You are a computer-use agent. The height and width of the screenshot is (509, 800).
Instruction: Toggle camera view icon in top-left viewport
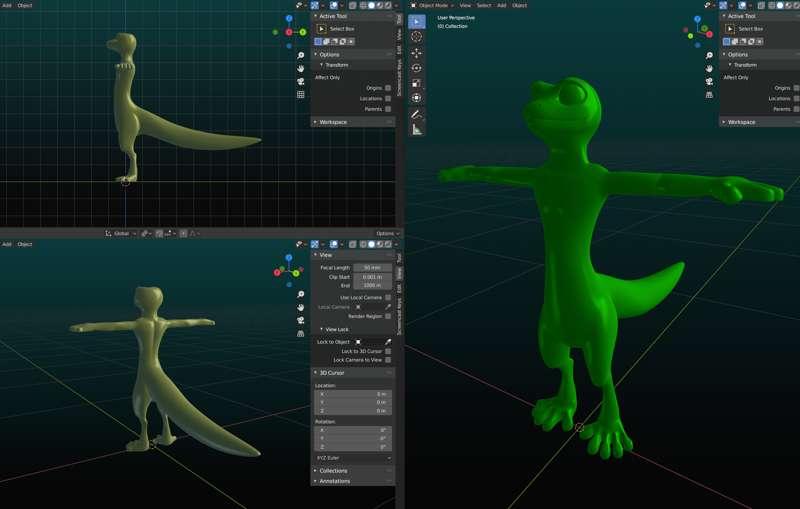click(301, 82)
